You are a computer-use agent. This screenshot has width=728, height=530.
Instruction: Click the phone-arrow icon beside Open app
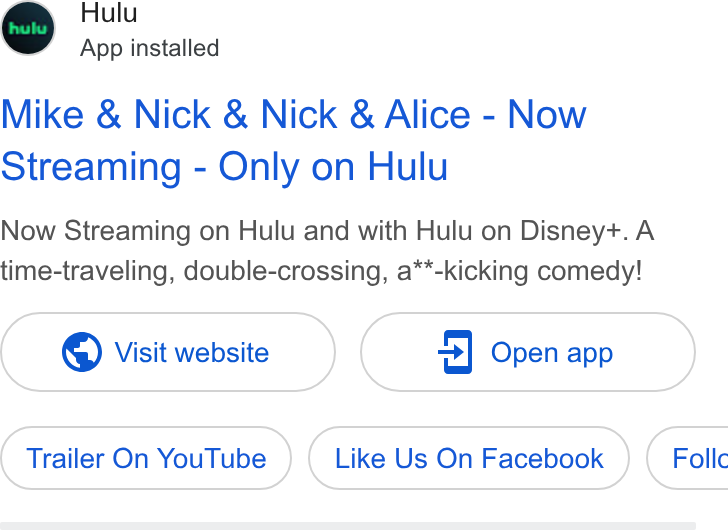tap(455, 352)
